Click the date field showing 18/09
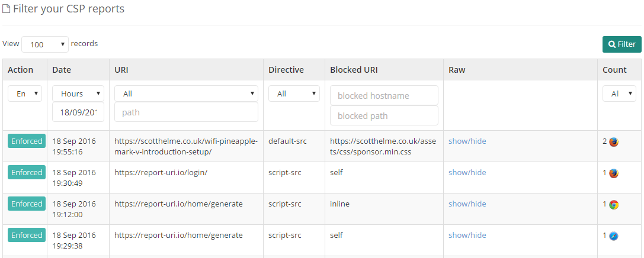 78,112
